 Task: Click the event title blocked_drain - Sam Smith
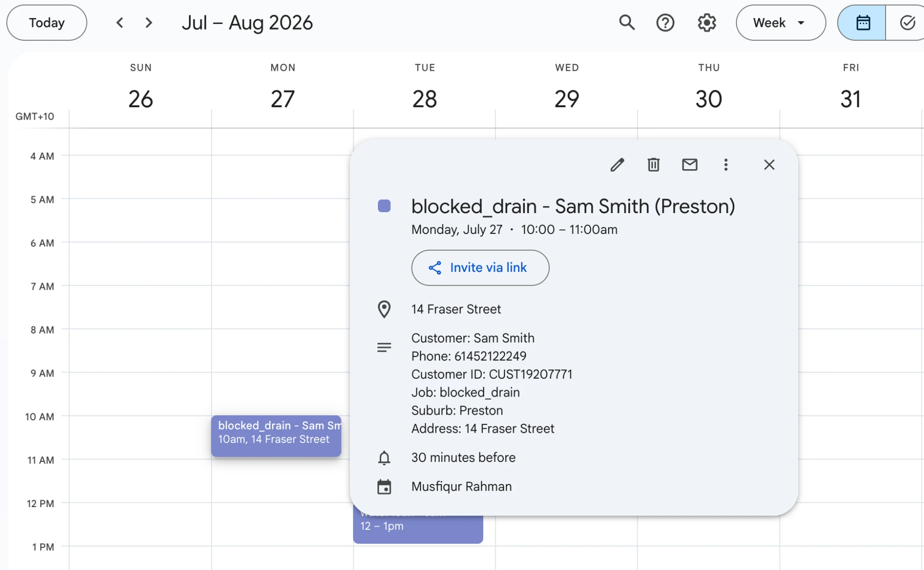coord(573,206)
